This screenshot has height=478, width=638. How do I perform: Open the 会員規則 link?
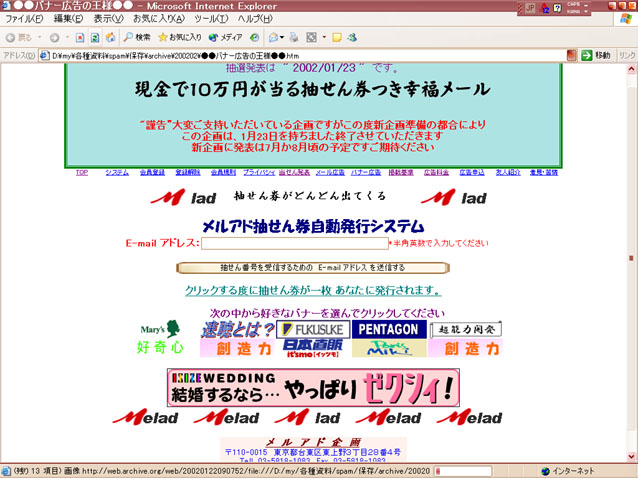[223, 172]
